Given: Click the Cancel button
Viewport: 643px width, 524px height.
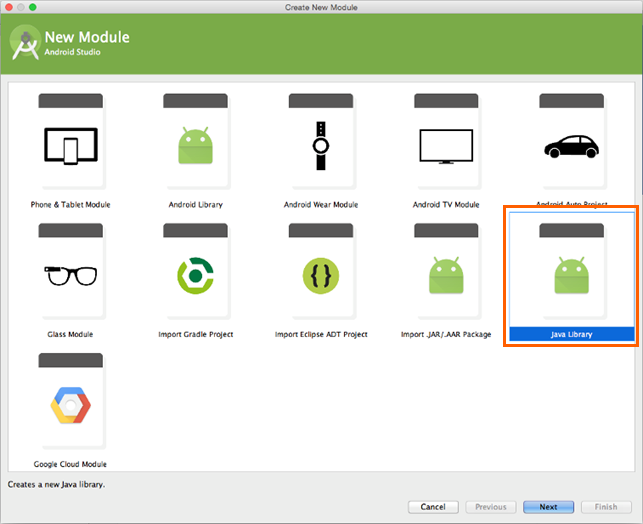Looking at the screenshot, I should pyautogui.click(x=433, y=507).
